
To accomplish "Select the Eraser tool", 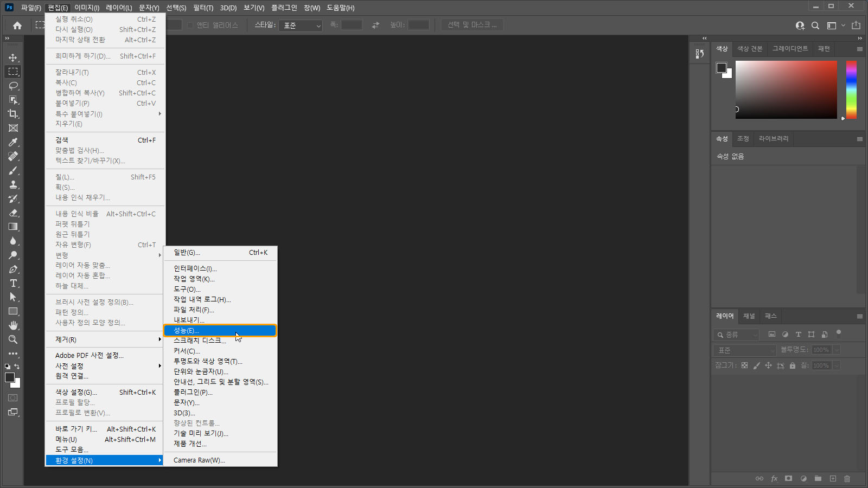I will [x=13, y=213].
